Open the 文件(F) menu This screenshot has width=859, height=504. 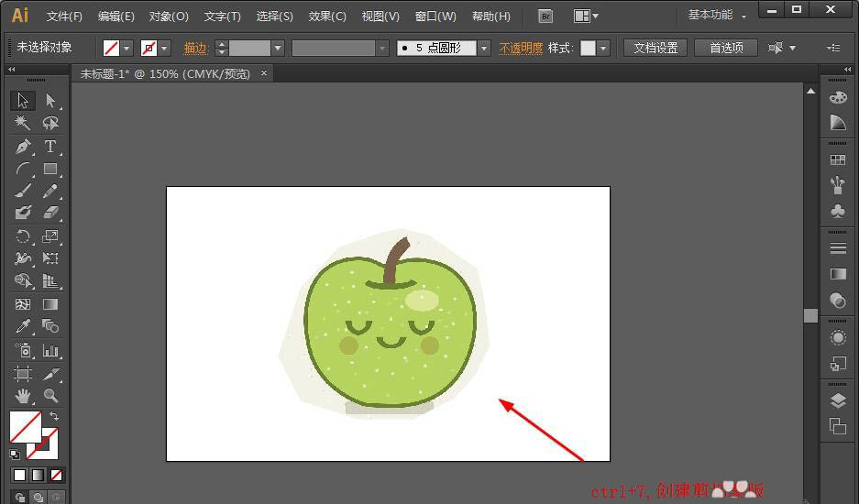pyautogui.click(x=64, y=16)
